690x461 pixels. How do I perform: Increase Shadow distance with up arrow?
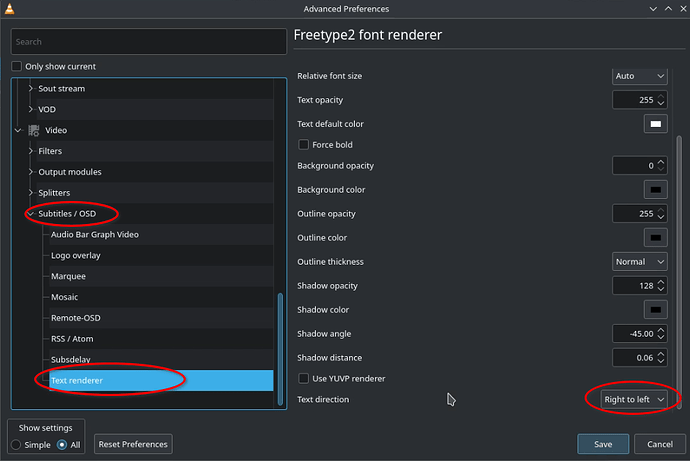(661, 354)
